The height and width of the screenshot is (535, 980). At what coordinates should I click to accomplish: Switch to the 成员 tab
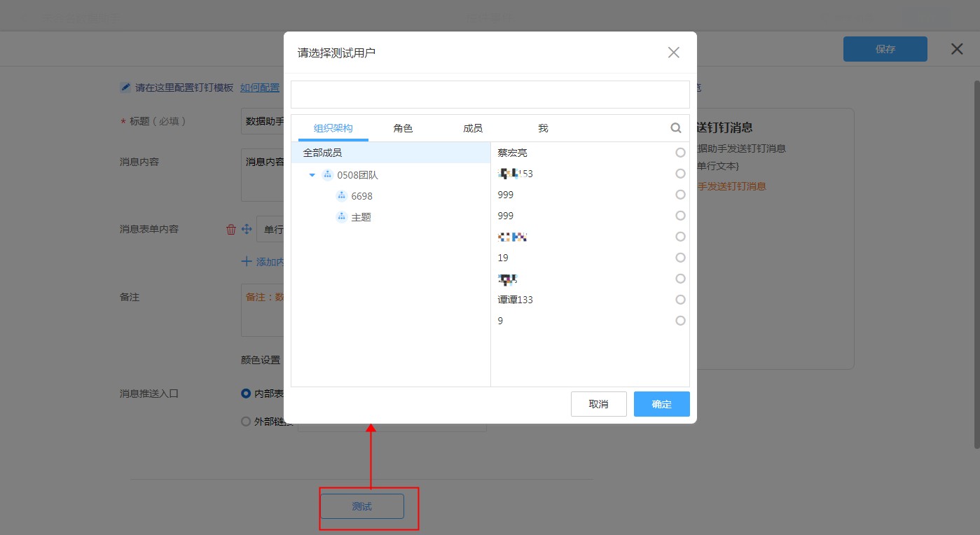pyautogui.click(x=473, y=128)
